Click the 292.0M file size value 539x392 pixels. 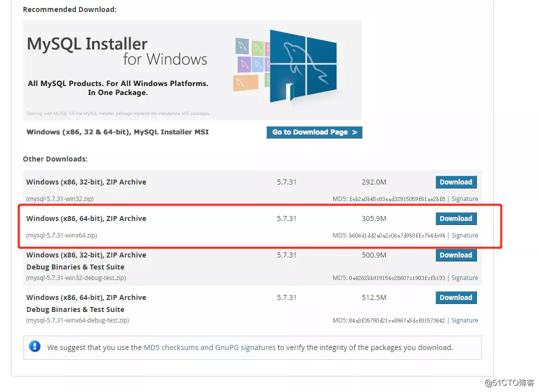(374, 182)
